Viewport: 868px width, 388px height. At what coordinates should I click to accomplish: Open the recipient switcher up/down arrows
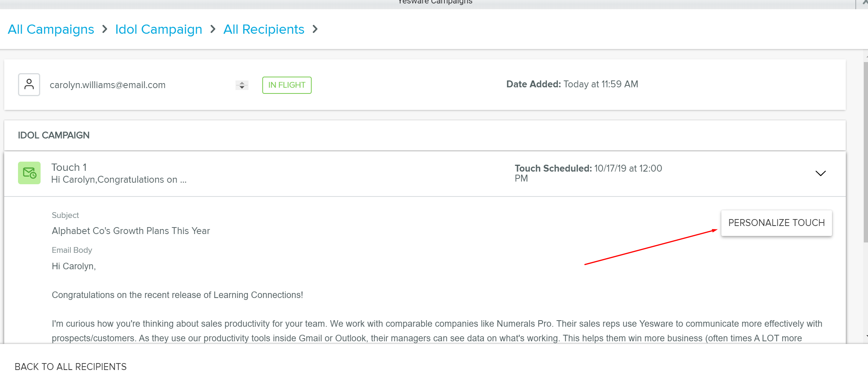[242, 85]
